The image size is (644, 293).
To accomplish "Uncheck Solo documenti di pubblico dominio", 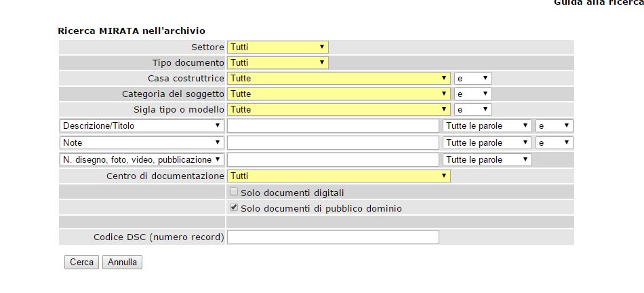I will (234, 208).
